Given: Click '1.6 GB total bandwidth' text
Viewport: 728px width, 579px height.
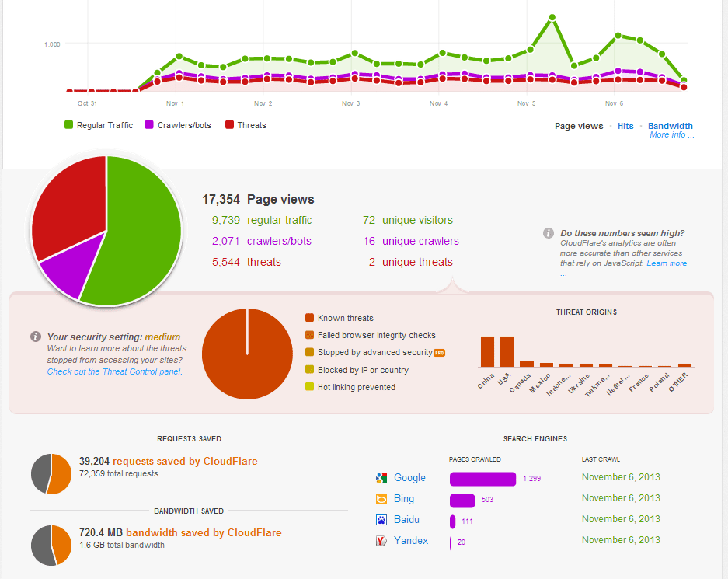Looking at the screenshot, I should pos(122,545).
